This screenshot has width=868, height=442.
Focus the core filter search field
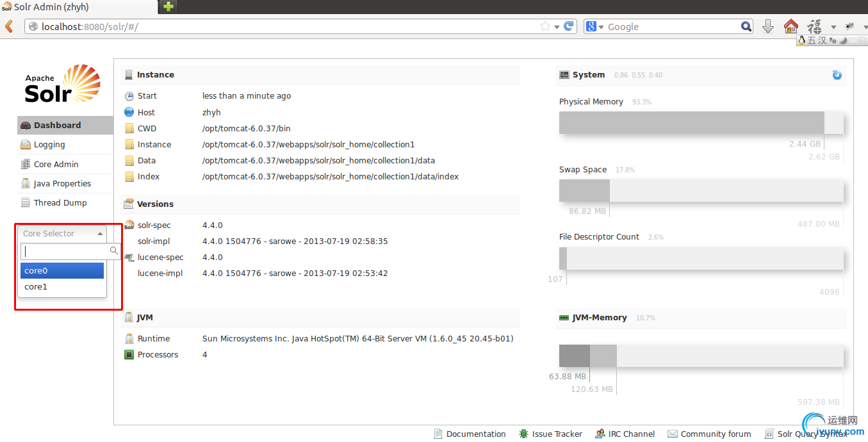(70, 250)
